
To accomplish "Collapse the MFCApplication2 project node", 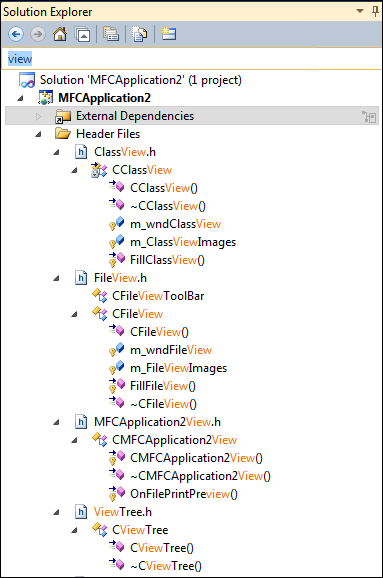I will click(x=20, y=98).
